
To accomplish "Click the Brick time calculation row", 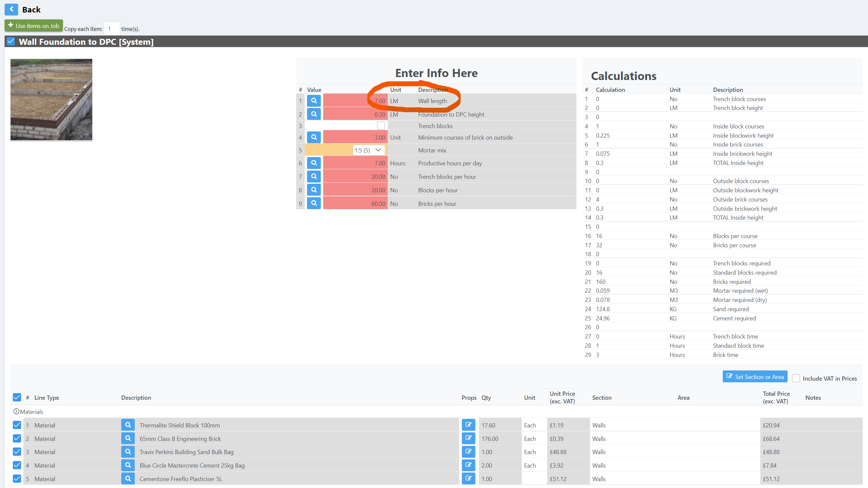I will coord(722,355).
